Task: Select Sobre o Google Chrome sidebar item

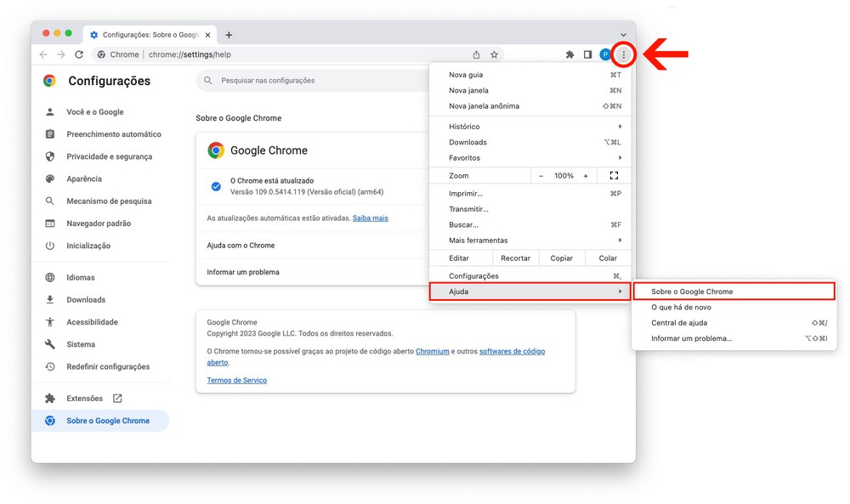Action: tap(101, 421)
